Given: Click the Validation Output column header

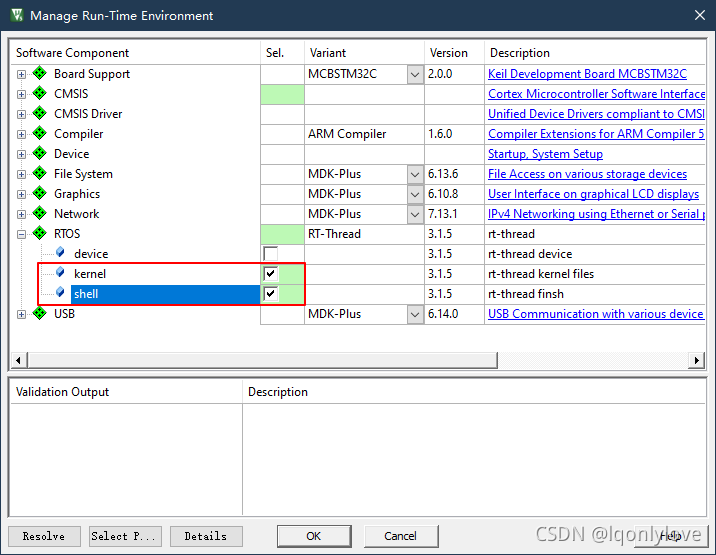Looking at the screenshot, I should (126, 392).
